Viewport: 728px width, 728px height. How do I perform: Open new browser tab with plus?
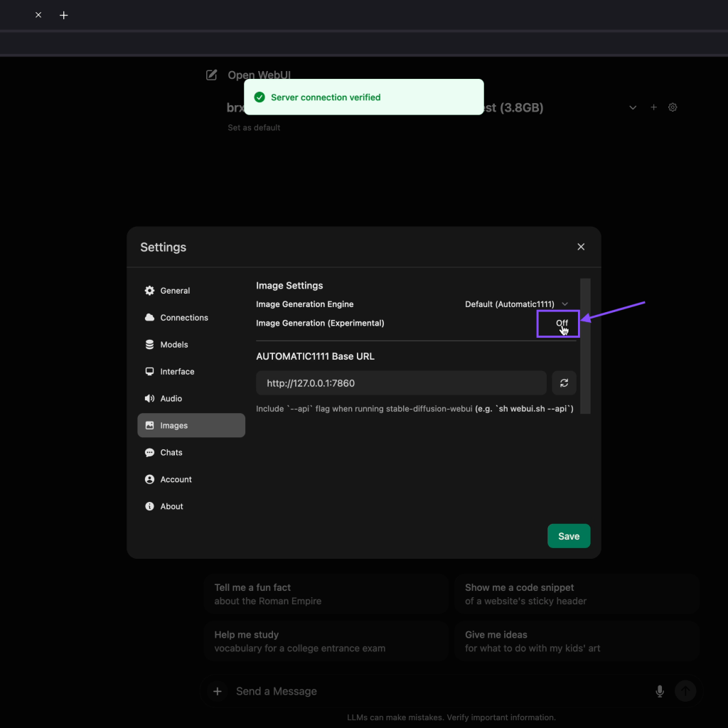(x=64, y=15)
